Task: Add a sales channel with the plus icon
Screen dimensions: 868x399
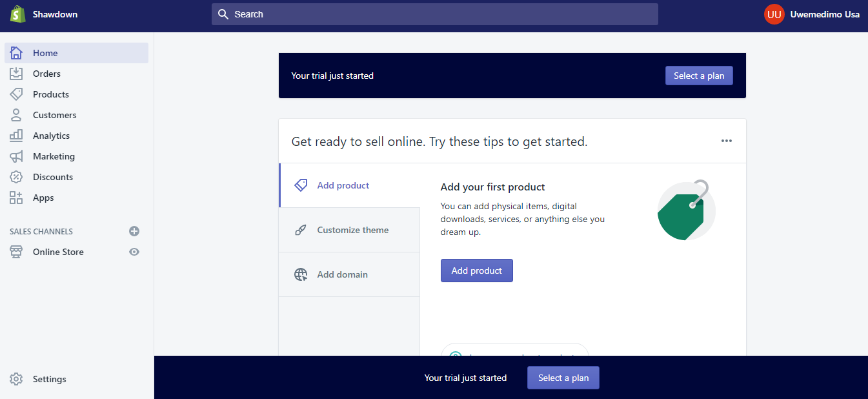Action: (134, 231)
